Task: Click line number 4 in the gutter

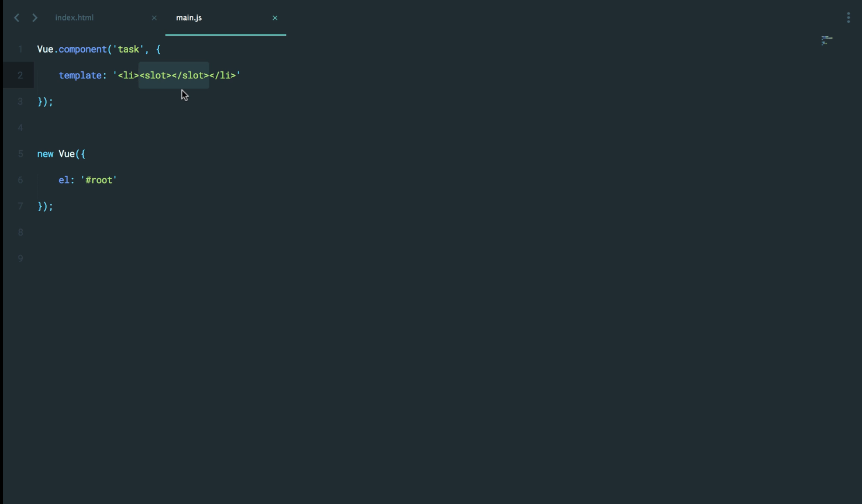Action: coord(20,127)
